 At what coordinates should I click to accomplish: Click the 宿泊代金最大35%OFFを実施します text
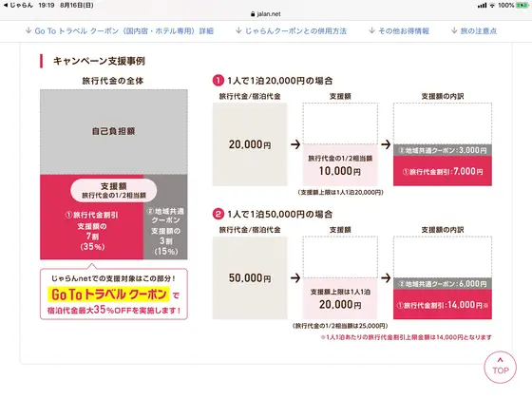(114, 310)
